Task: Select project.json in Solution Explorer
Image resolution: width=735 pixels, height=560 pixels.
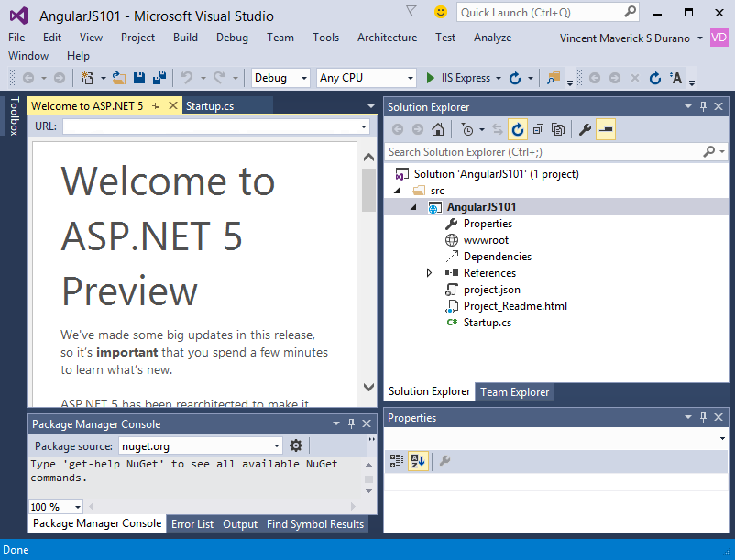Action: 492,290
